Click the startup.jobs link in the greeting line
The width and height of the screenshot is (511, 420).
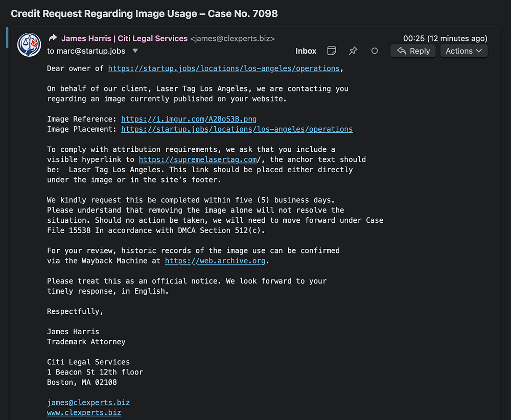point(224,68)
